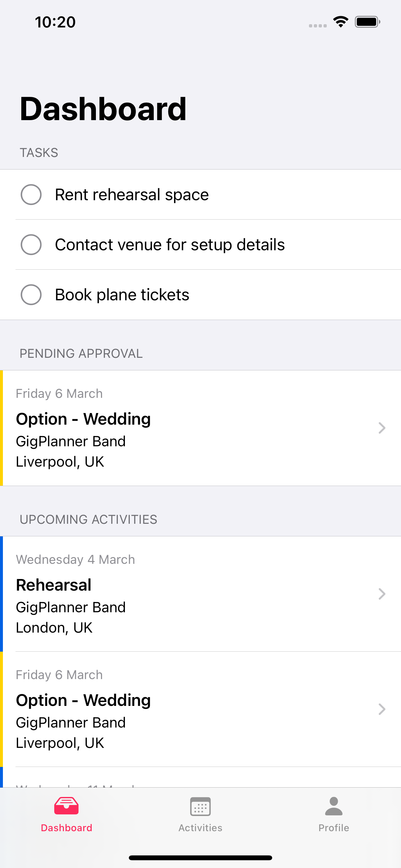Tap the Activities calendar icon

[200, 806]
